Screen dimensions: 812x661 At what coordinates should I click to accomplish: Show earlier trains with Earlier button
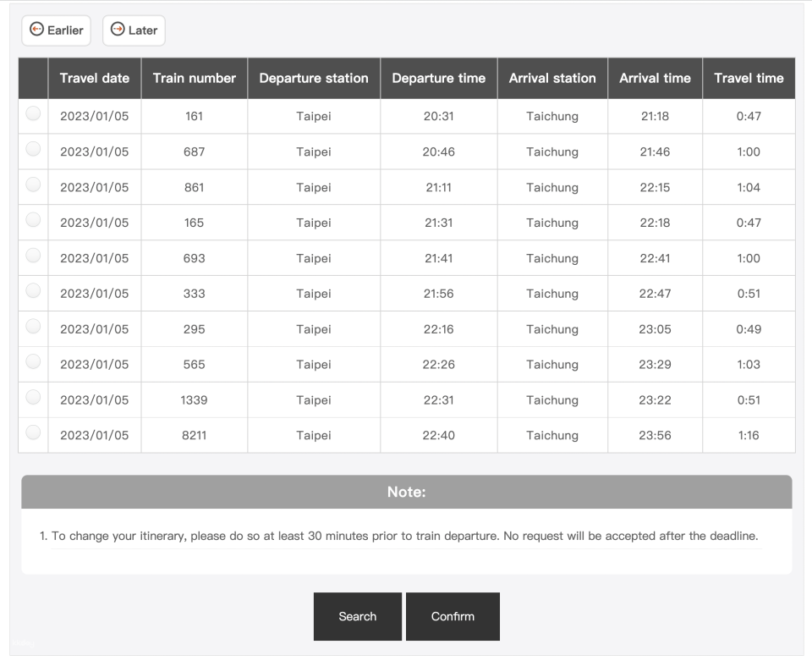[56, 30]
